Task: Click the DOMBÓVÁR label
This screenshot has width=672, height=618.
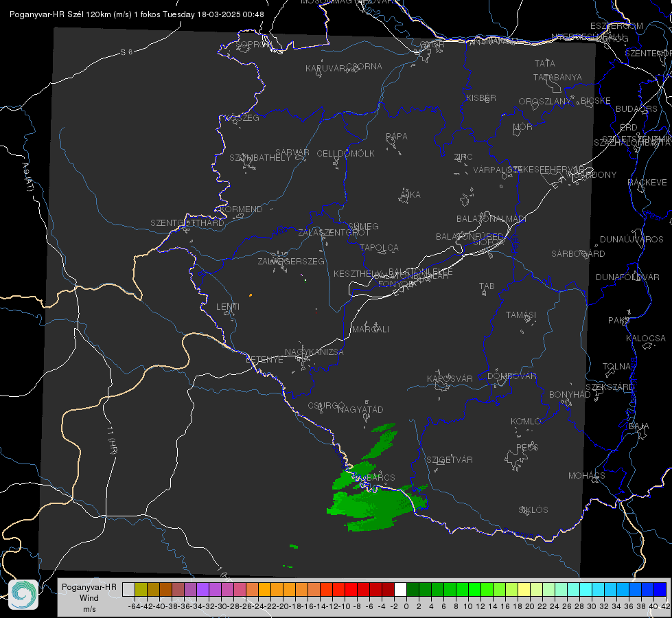Action: [511, 376]
